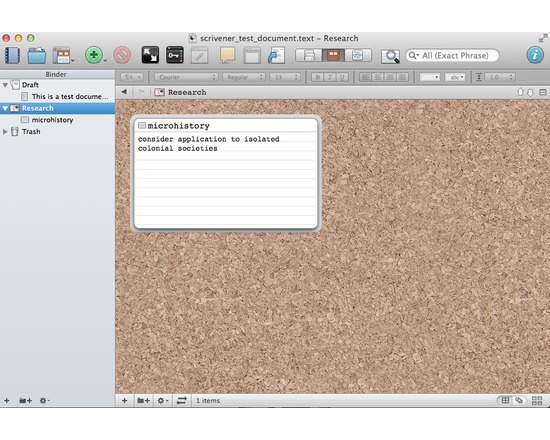Image resolution: width=550 pixels, height=440 pixels.
Task: Open corkboard layout options icon
Action: point(537,400)
